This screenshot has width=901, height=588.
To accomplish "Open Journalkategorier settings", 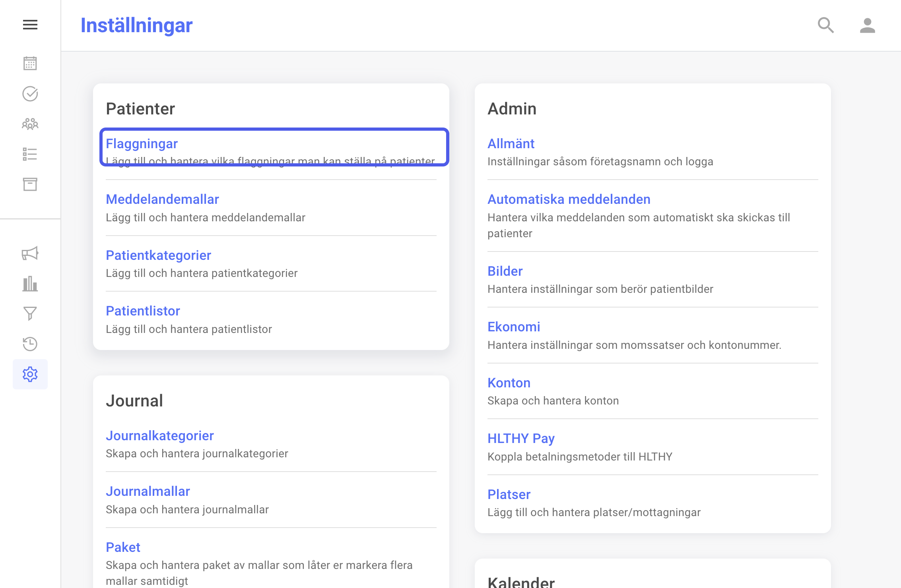I will click(160, 436).
